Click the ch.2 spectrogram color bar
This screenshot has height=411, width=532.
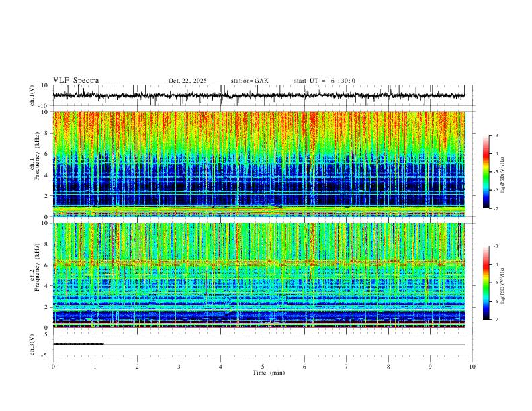pos(486,283)
